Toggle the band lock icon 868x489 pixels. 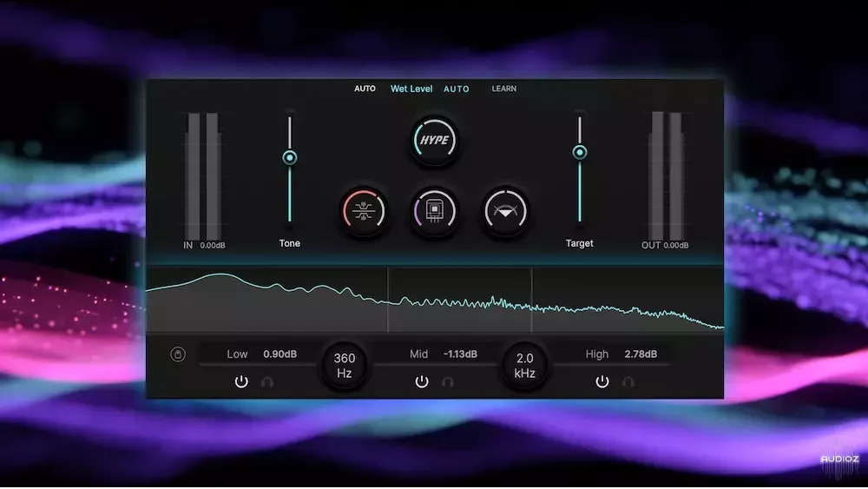click(178, 354)
